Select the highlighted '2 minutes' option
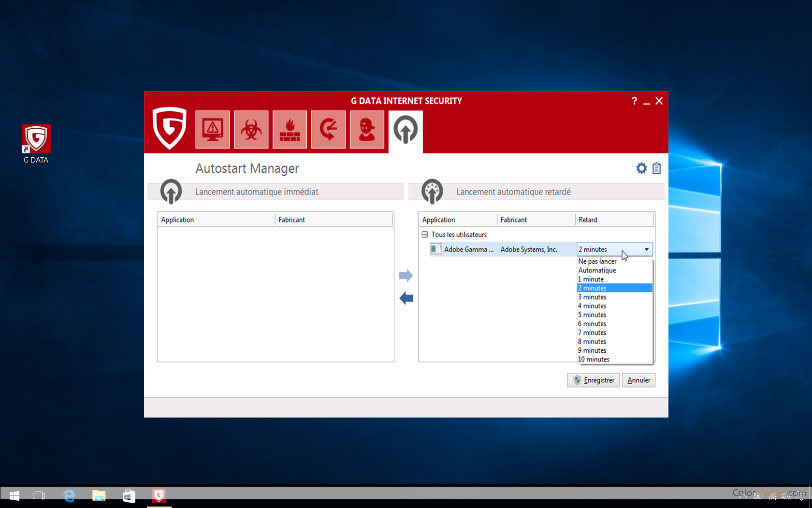The image size is (812, 508). (615, 288)
